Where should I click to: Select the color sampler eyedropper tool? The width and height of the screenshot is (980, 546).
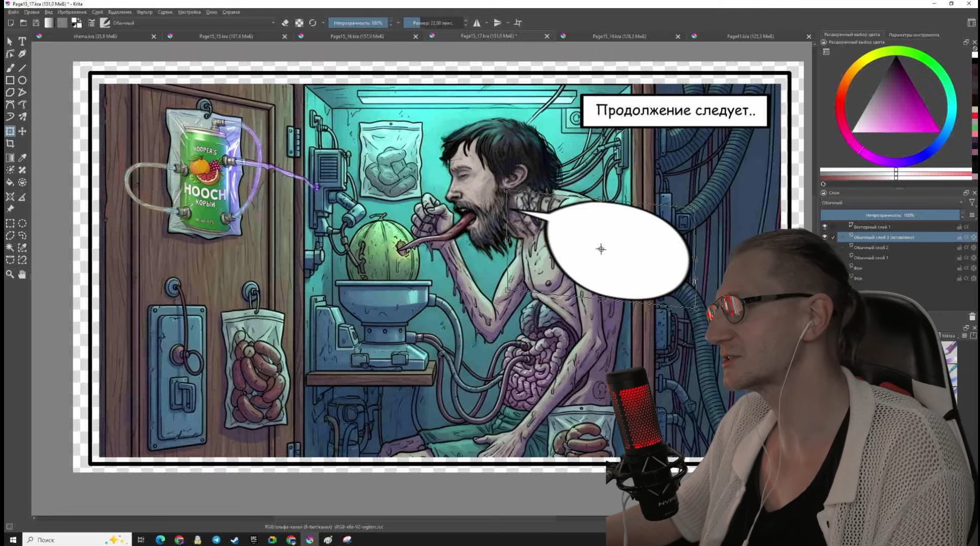pyautogui.click(x=22, y=158)
